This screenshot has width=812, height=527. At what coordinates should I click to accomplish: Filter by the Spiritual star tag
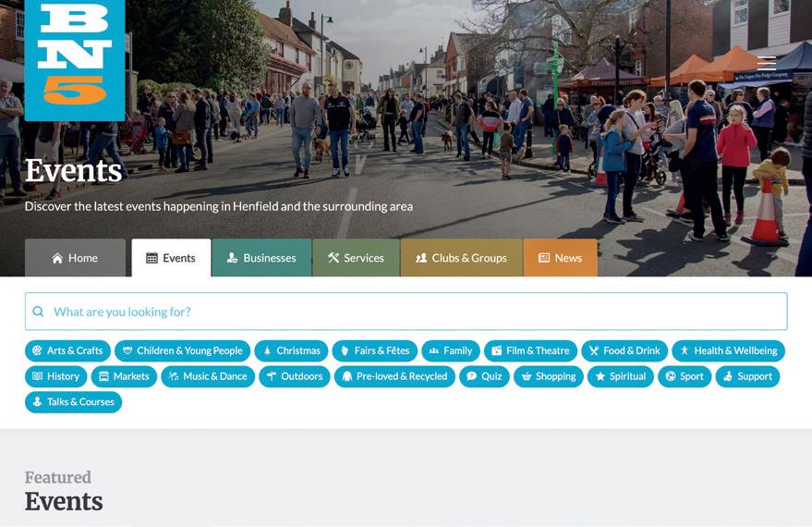tap(621, 376)
